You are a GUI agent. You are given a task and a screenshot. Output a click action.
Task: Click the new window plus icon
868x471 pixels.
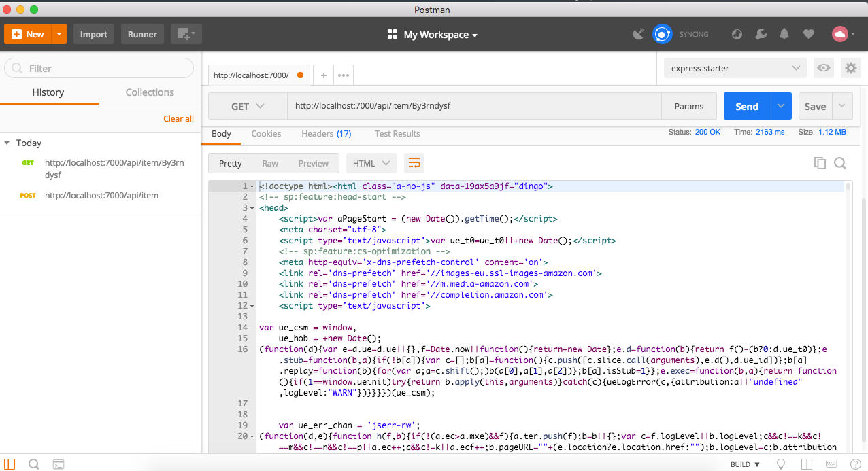[186, 34]
